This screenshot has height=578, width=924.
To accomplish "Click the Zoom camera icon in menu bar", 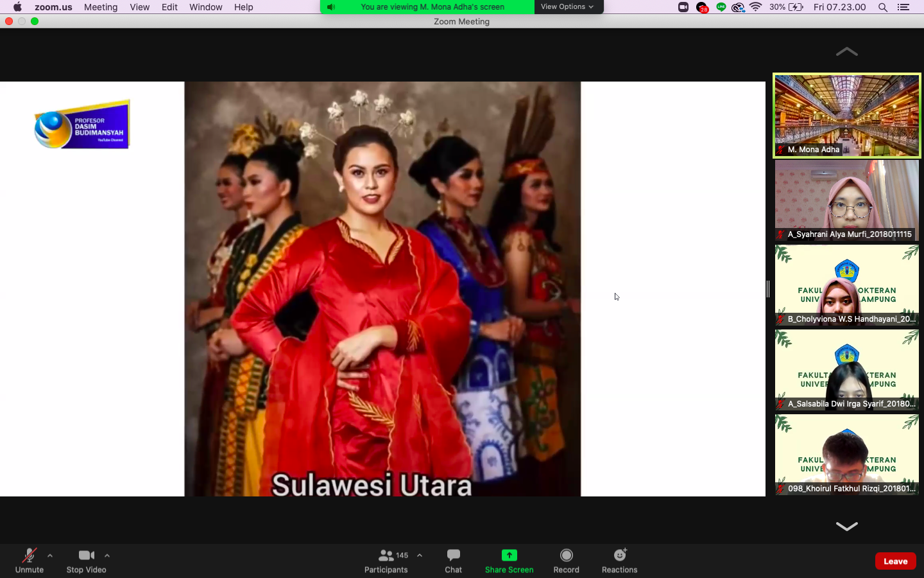I will point(683,7).
